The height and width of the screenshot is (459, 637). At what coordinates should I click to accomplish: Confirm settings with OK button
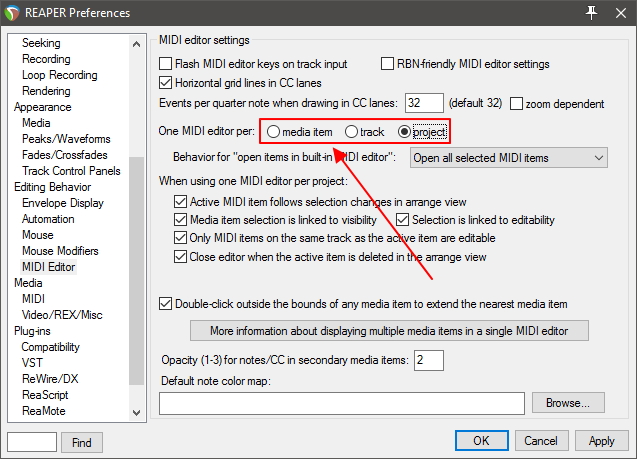(x=481, y=441)
